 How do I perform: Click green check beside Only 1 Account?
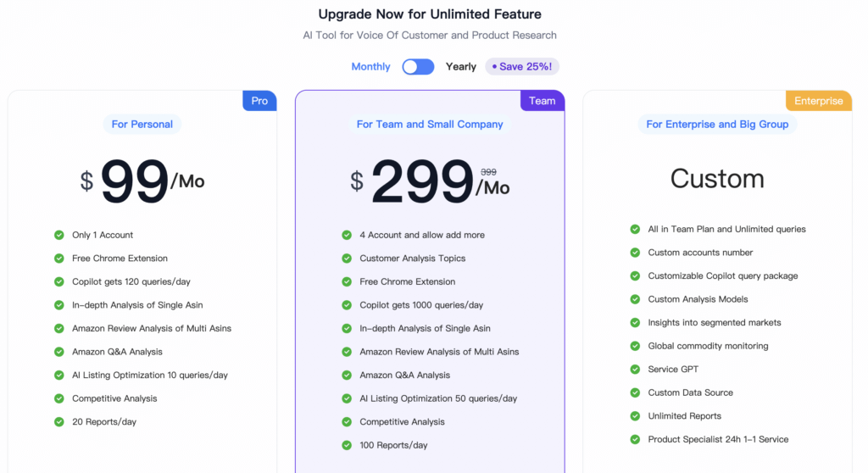tap(59, 235)
